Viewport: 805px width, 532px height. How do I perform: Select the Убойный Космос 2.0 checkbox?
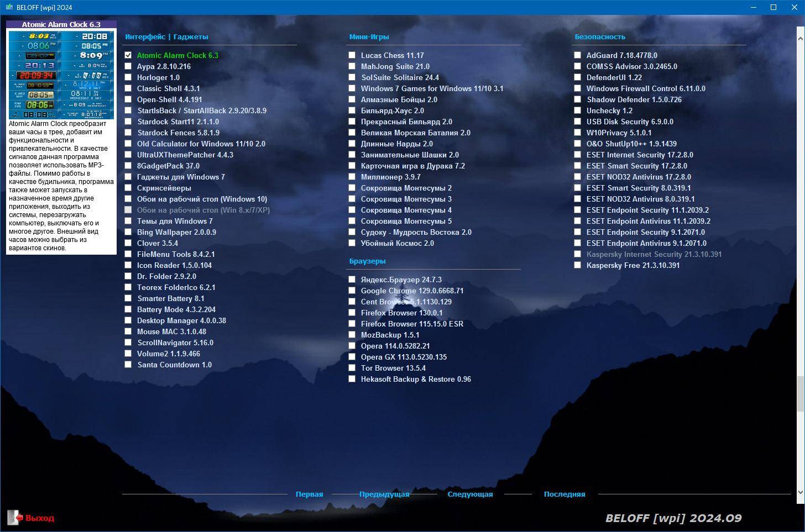coord(352,243)
